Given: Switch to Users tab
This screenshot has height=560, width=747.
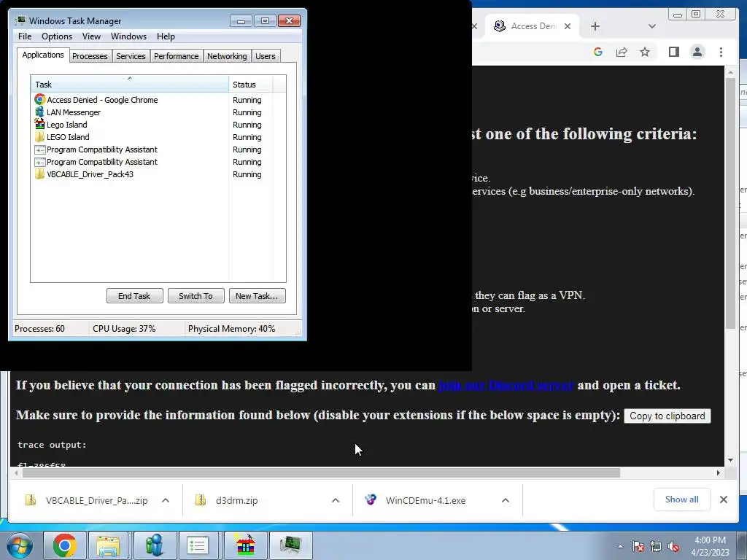Looking at the screenshot, I should pos(265,56).
